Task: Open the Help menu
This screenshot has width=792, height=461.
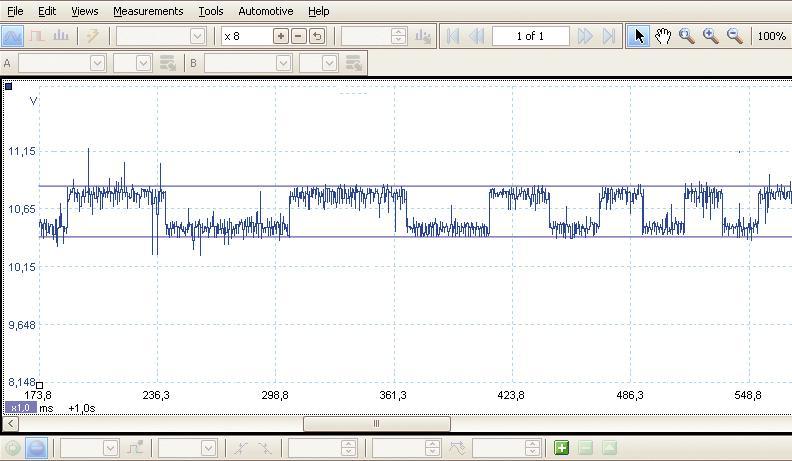Action: (x=318, y=11)
